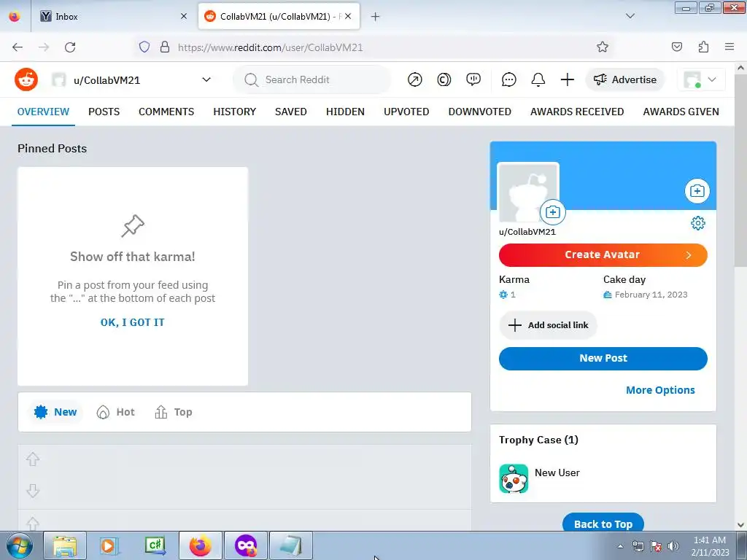The width and height of the screenshot is (747, 560).
Task: Click the avatar image upload camera icon
Action: 553,212
